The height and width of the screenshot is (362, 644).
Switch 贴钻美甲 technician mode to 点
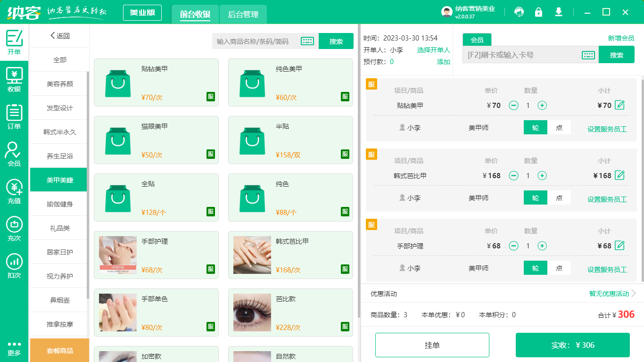pos(559,127)
